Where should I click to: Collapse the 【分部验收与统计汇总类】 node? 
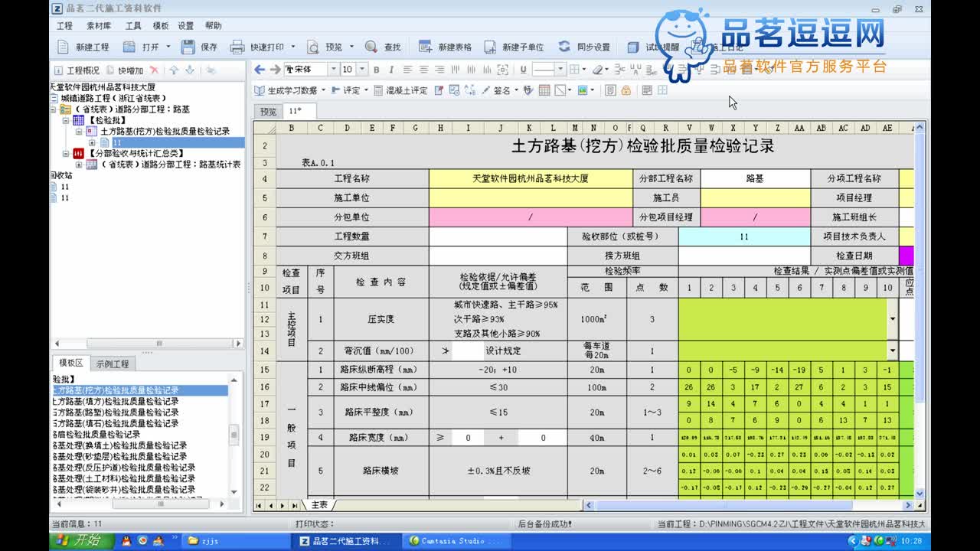[x=66, y=153]
